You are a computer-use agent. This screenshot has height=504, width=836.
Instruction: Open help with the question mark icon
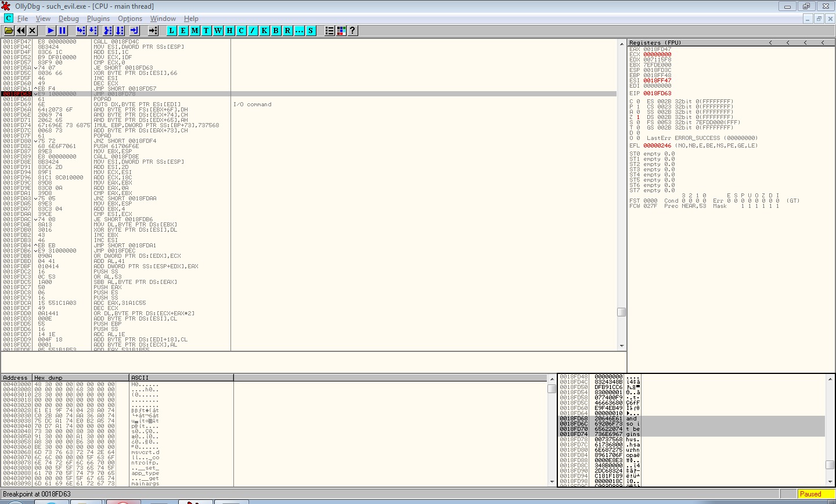pos(352,30)
